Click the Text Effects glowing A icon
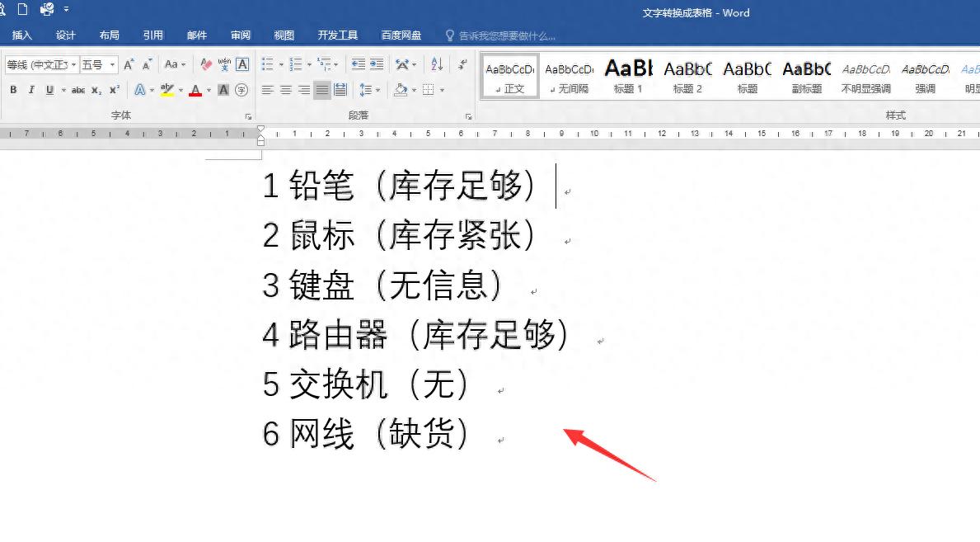The image size is (980, 542). coord(140,90)
